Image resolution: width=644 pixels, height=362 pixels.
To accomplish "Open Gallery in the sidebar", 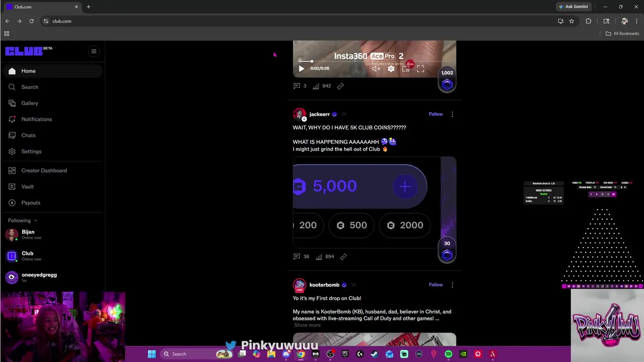I will [52, 103].
